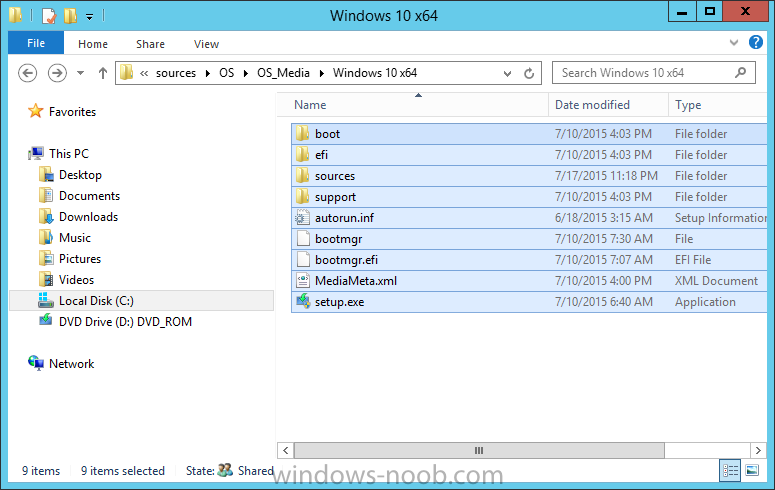Expand the arrow after OS breadcrumb
The image size is (775, 490).
click(246, 73)
